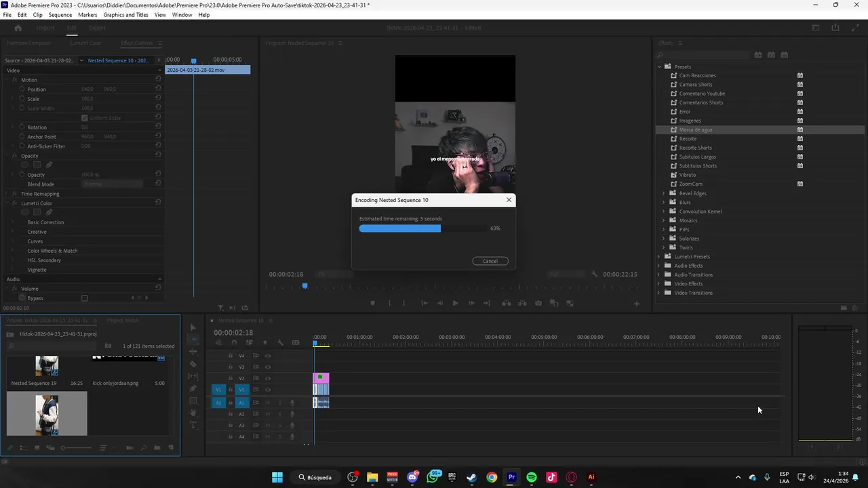The width and height of the screenshot is (868, 488).
Task: Expand Video Transitions folder
Action: coord(659,293)
